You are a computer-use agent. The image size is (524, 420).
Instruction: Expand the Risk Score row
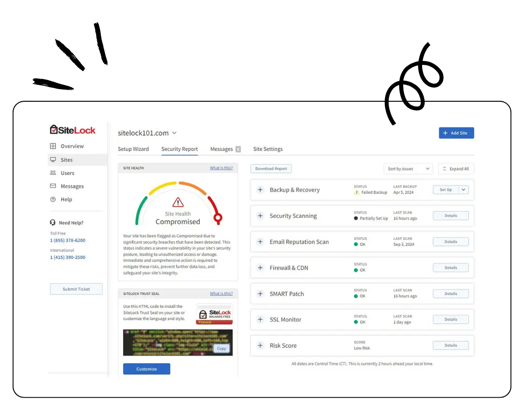point(260,345)
